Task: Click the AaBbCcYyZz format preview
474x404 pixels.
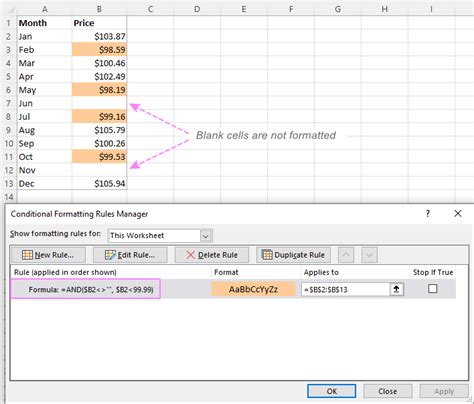Action: point(253,289)
